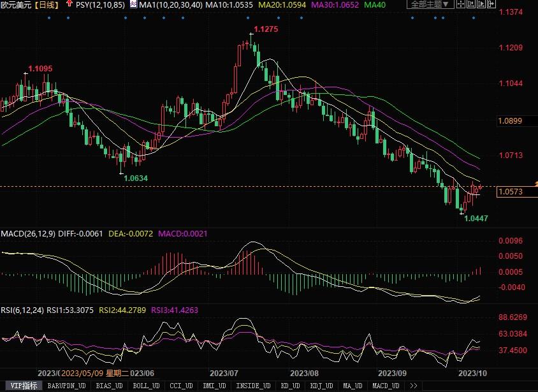Click the MACD(26,12,9) indicator label
Screen dimensions: 538x392
28,234
